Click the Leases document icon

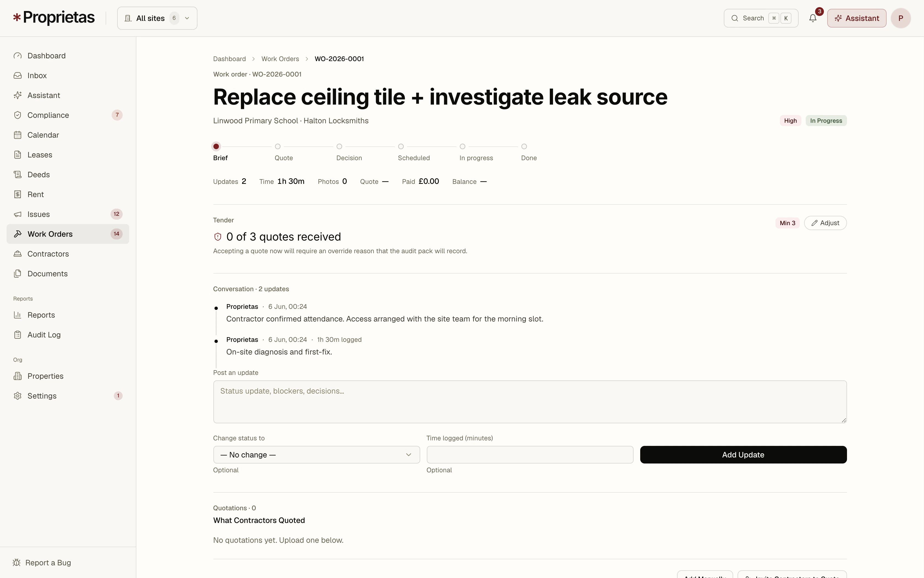(x=18, y=155)
